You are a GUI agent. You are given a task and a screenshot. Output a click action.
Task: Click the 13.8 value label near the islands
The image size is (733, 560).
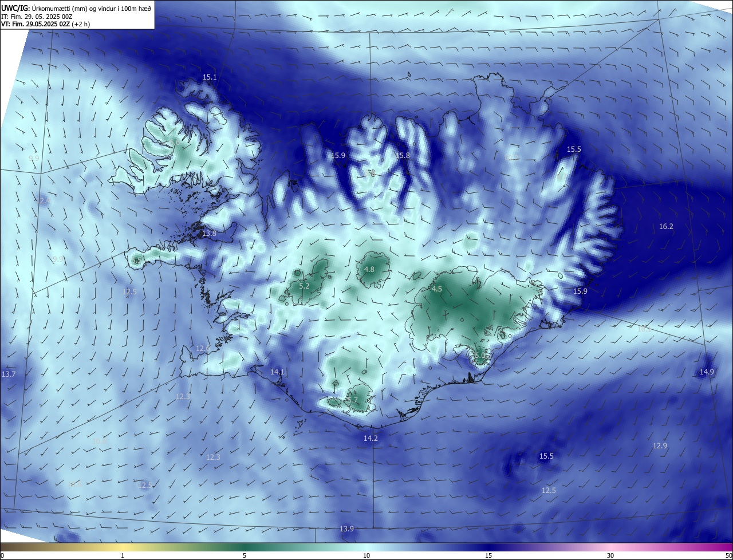click(210, 233)
